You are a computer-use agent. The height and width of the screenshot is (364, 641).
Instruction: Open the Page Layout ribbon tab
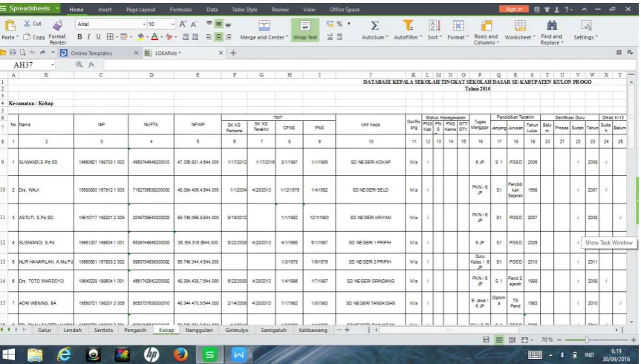coord(140,10)
